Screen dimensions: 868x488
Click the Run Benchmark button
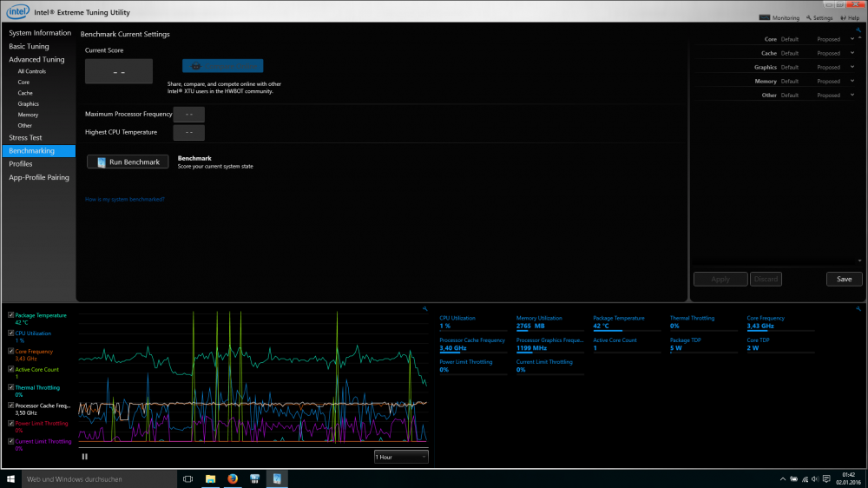(x=128, y=162)
